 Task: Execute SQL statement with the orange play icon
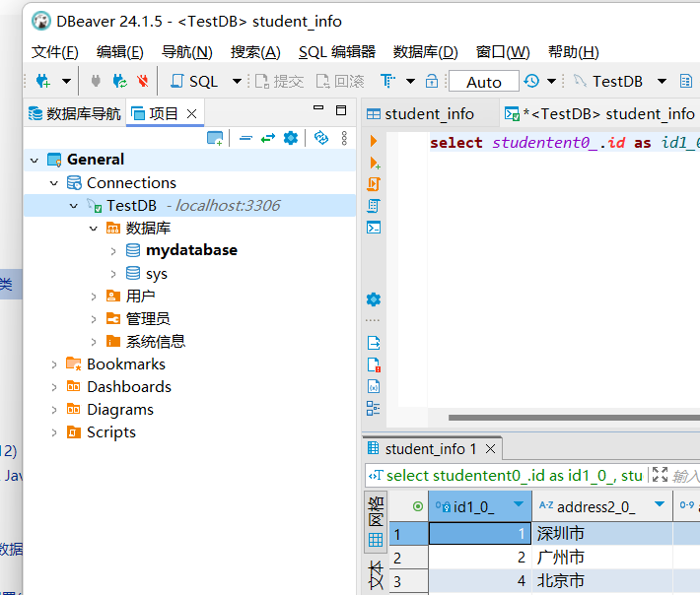tap(374, 141)
